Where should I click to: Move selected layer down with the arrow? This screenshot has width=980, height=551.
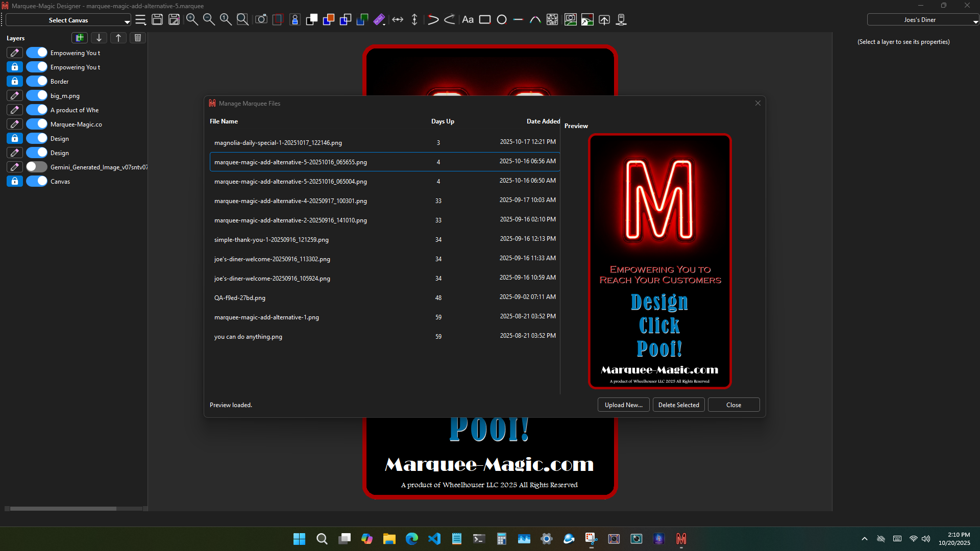coord(99,38)
